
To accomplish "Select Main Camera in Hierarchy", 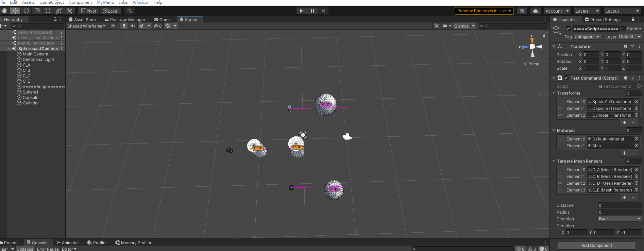I will pos(35,54).
